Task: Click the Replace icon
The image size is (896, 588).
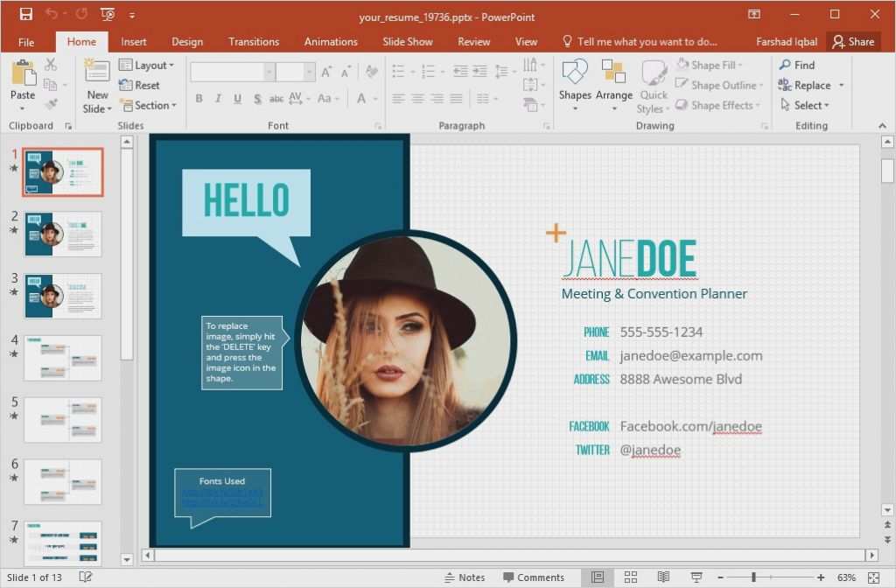Action: coord(806,85)
